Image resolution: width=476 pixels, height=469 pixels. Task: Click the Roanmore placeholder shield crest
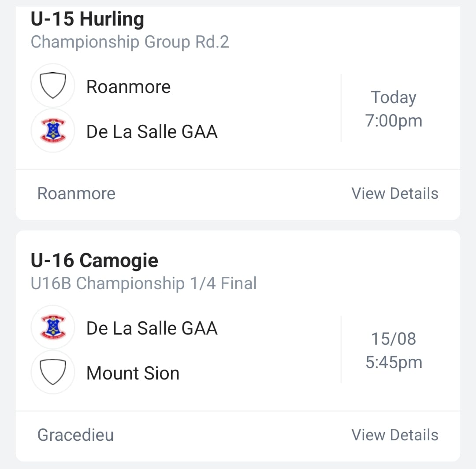(x=53, y=86)
